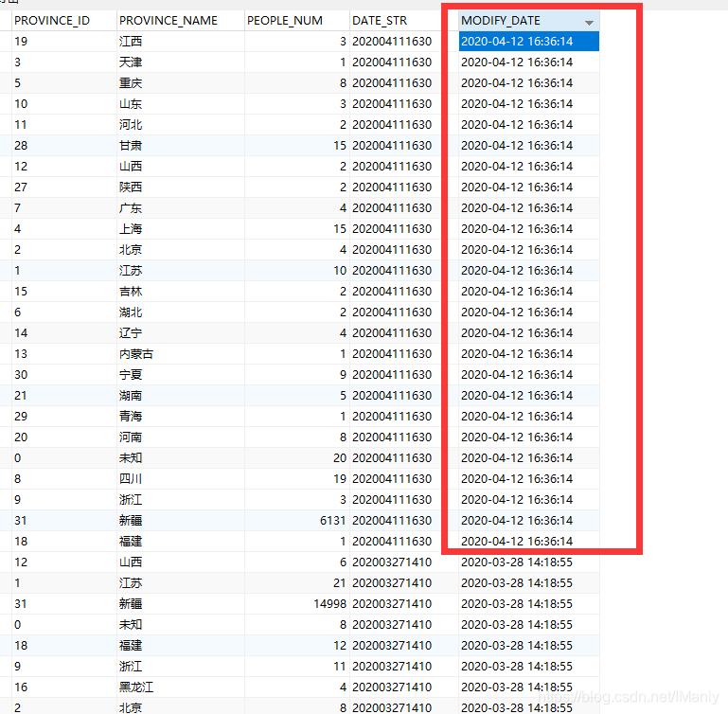Viewport: 728px width, 714px height.
Task: Select MODIFY_DATE cell in 黑龙江 row
Action: pyautogui.click(x=529, y=687)
